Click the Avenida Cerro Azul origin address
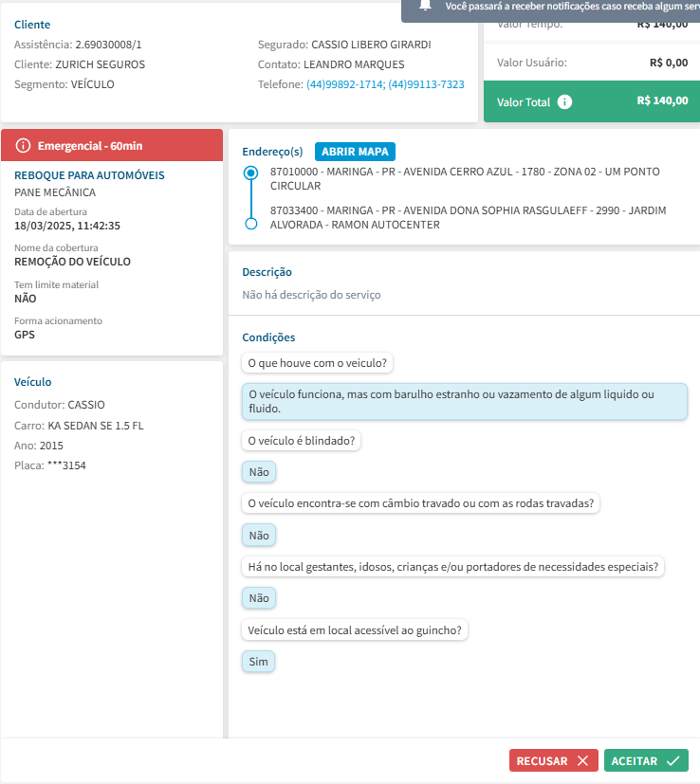 pyautogui.click(x=465, y=178)
